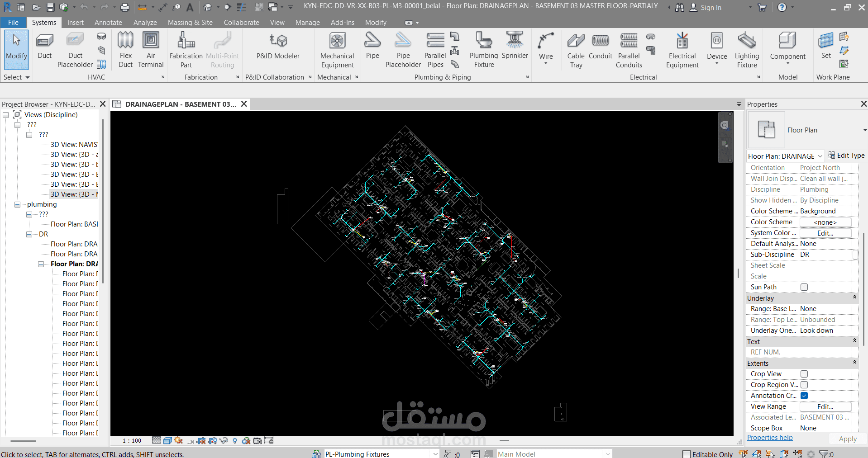
Task: Open the Detail Level icon in view control bar
Action: [x=157, y=440]
